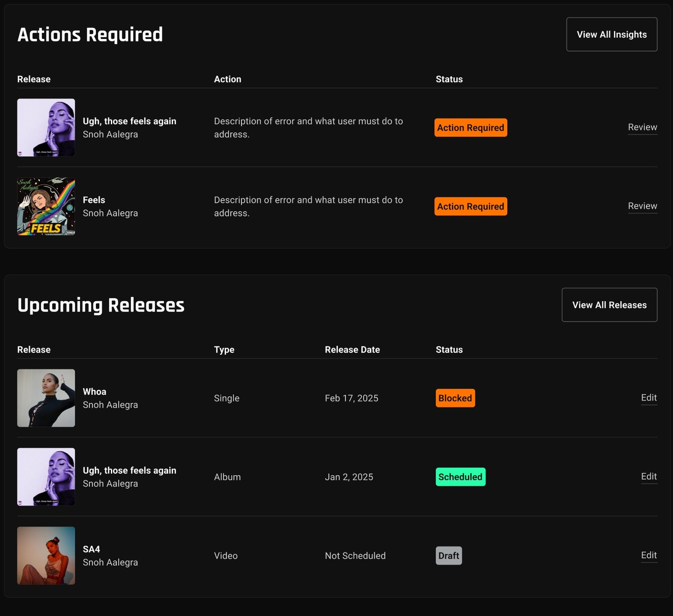Open the Feels album cover thumbnail

(x=46, y=207)
